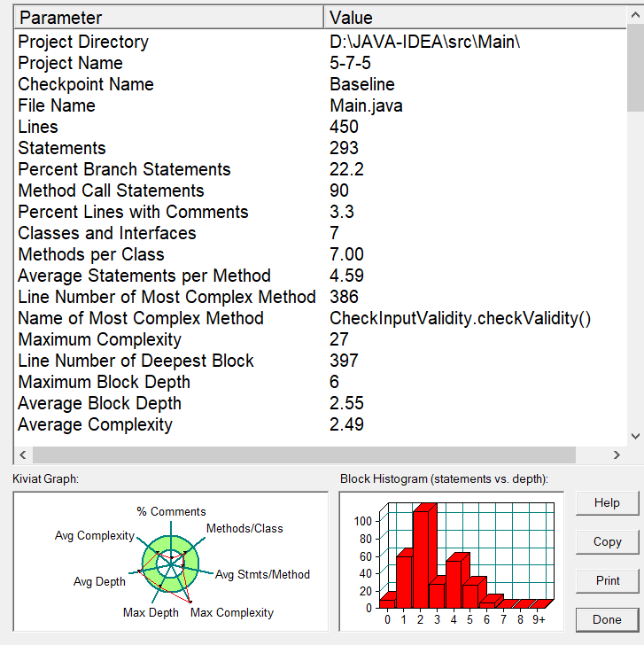
Task: Click the value 7.00
Action: 346,254
